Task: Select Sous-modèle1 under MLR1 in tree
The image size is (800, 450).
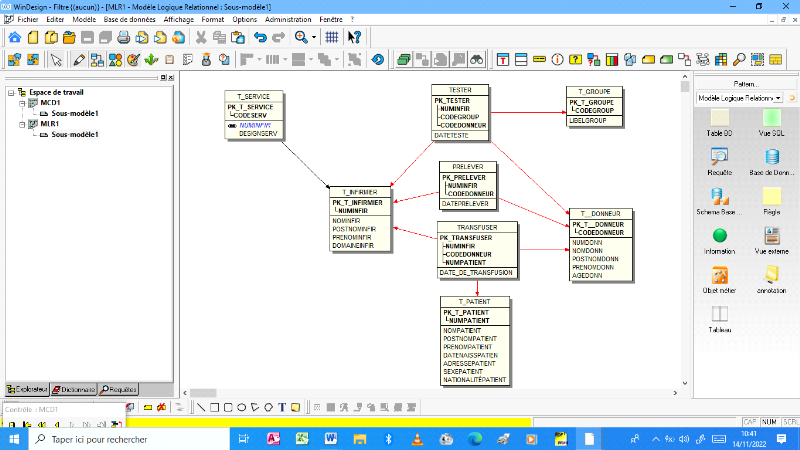Action: click(75, 134)
